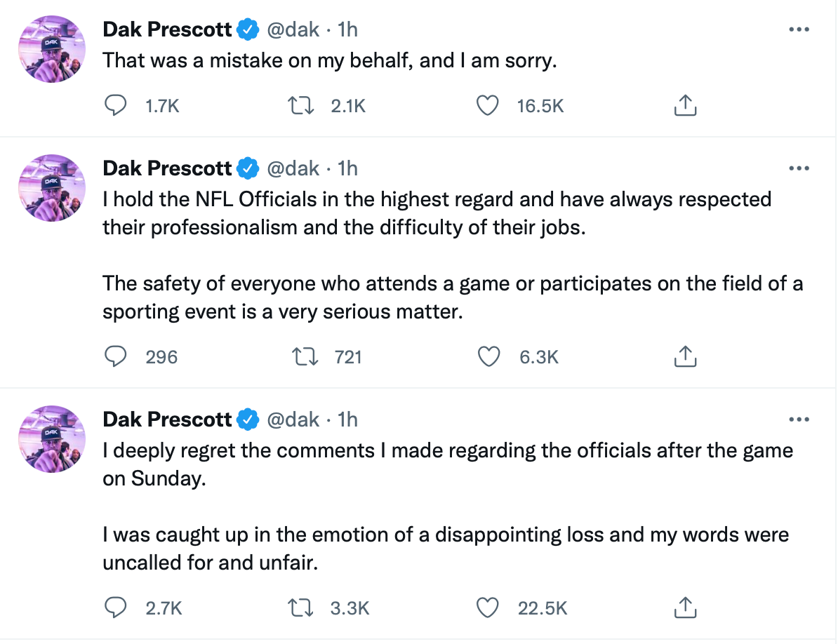Reply to the 'mistake on my behalf' tweet
Screen dimensions: 838x644
point(115,106)
